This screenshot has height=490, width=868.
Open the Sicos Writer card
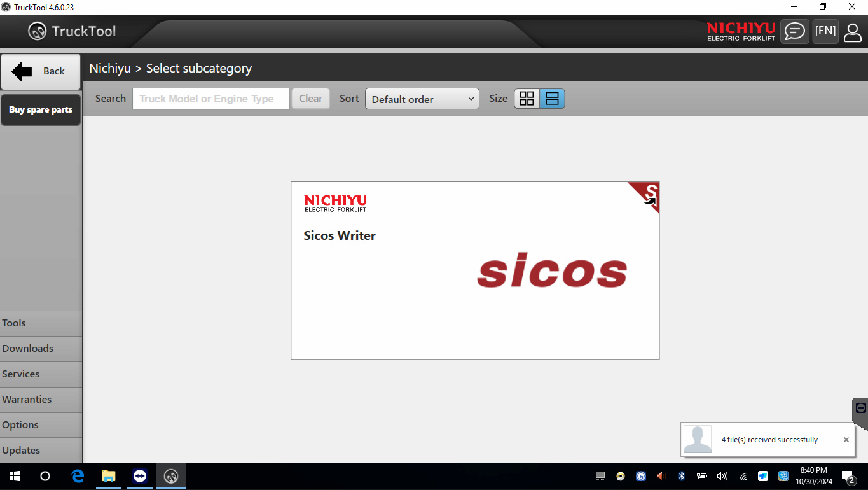(475, 270)
